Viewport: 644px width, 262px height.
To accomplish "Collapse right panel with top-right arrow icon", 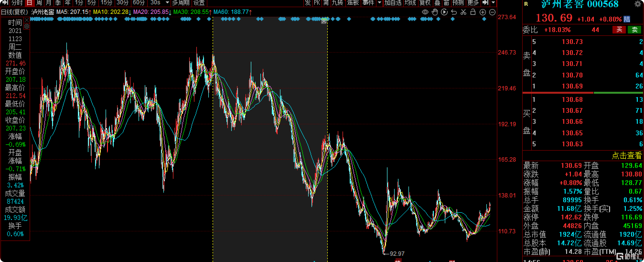I will [x=485, y=3].
